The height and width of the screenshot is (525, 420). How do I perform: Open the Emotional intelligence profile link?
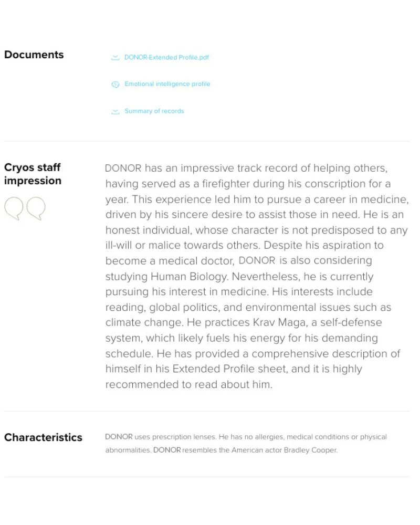pos(167,84)
